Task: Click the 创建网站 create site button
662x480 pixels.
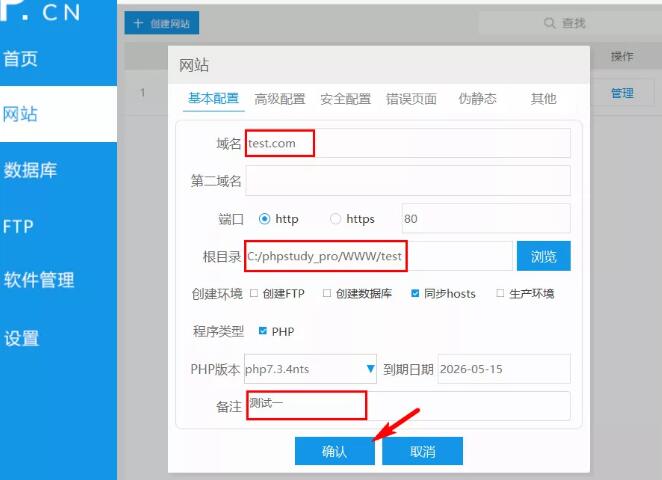Action: (162, 23)
